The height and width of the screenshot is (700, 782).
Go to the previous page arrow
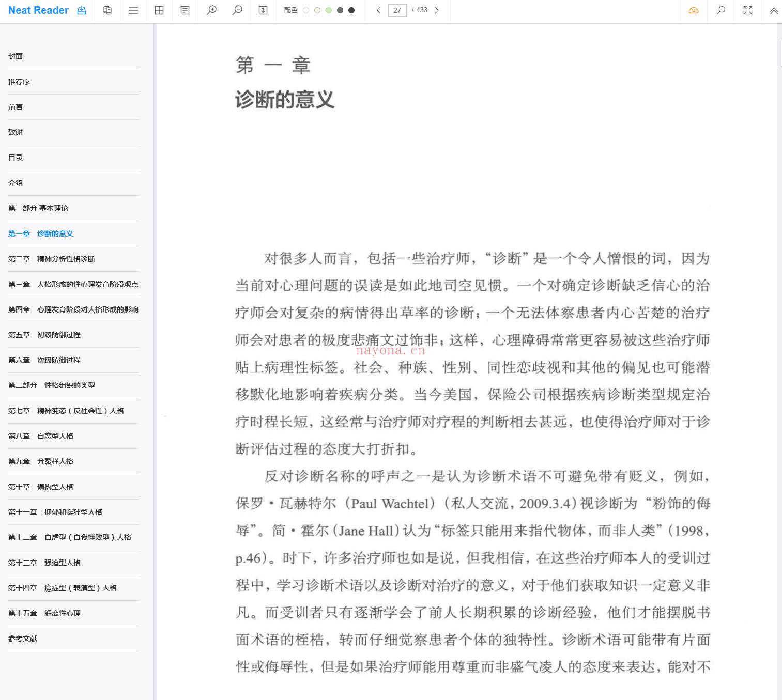pos(379,10)
